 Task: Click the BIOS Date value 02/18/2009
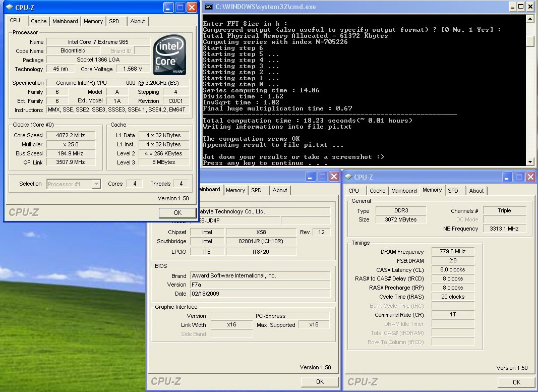tap(260, 294)
